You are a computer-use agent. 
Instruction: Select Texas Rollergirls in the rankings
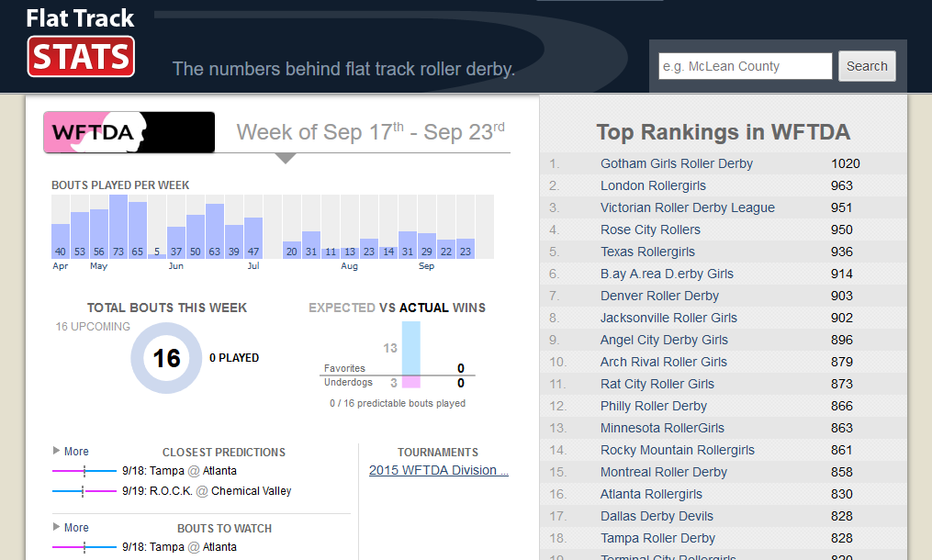tap(647, 252)
